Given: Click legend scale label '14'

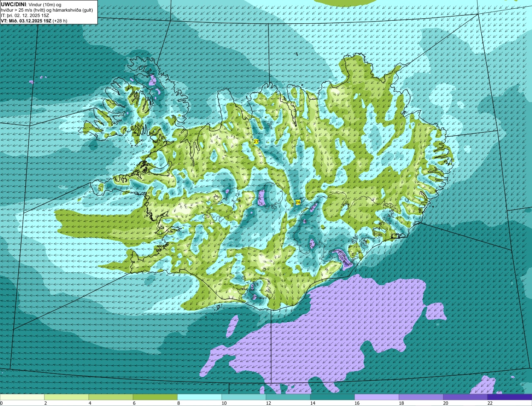Looking at the screenshot, I should (313, 403).
